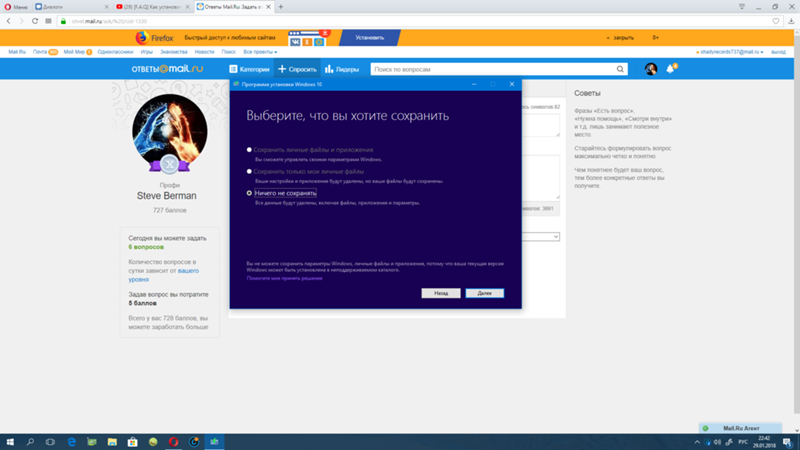
Task: Click the 'выход' logout link
Action: coord(778,52)
